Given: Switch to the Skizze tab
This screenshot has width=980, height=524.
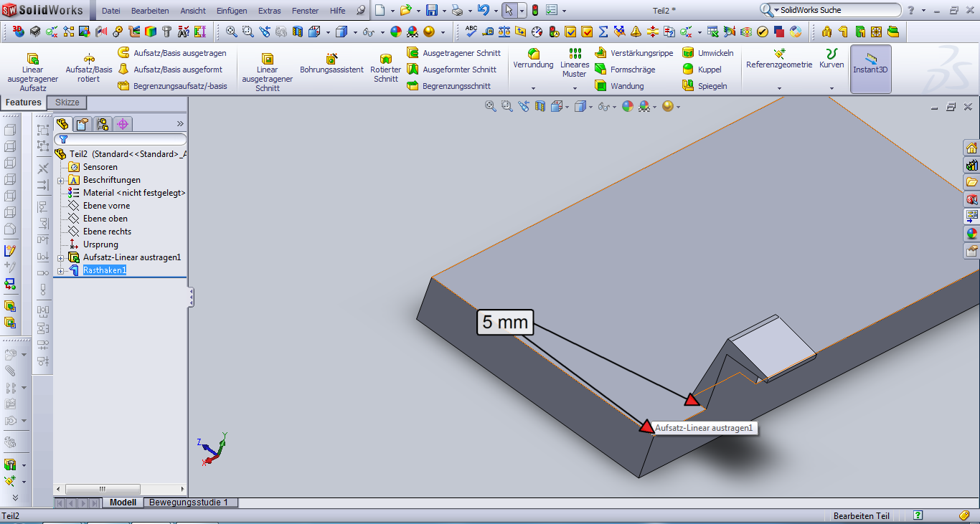Looking at the screenshot, I should [x=67, y=103].
